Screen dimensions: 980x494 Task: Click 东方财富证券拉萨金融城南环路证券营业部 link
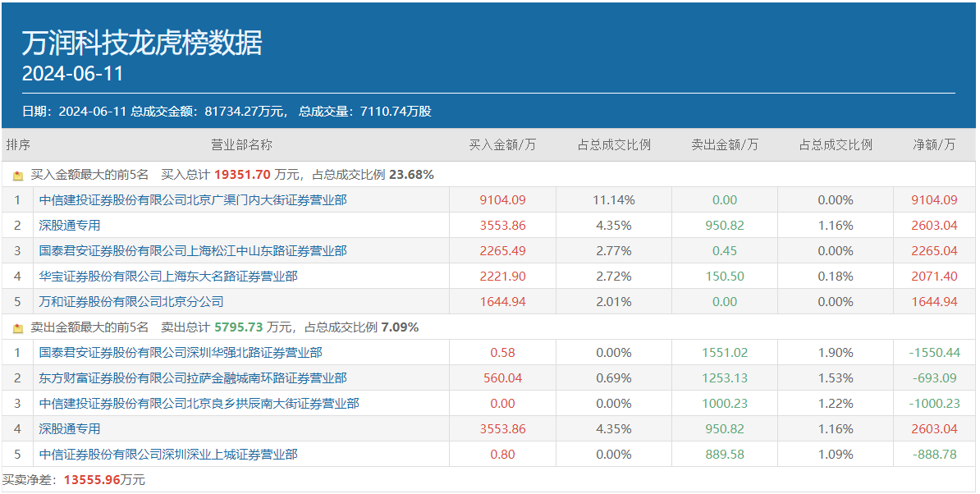[193, 378]
